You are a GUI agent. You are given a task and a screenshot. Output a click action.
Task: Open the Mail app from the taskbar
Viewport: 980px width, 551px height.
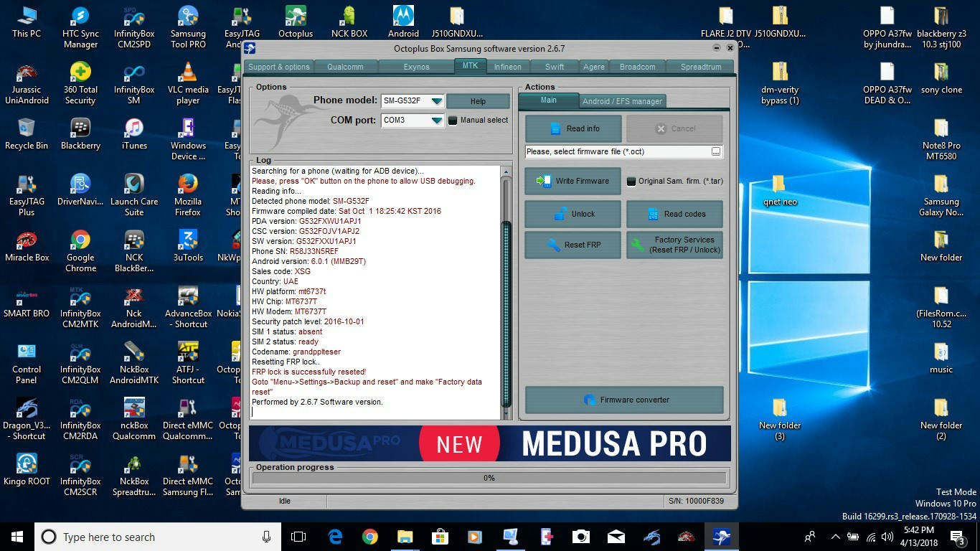616,537
